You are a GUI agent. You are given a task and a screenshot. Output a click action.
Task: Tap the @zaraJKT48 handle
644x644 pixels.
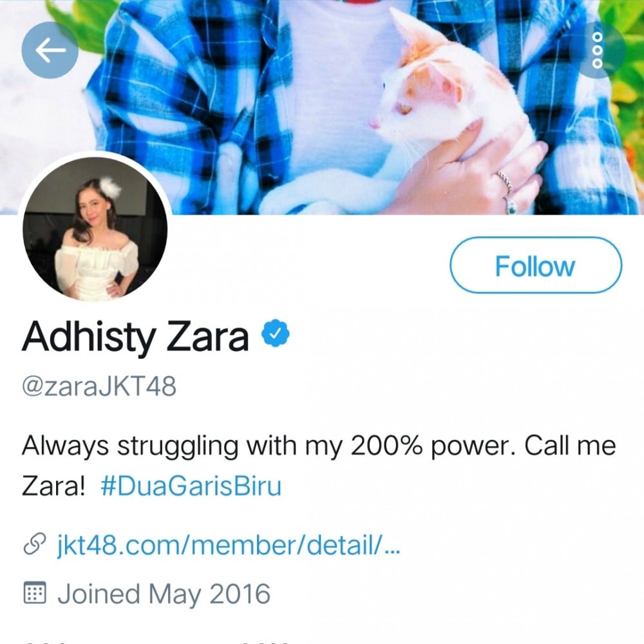(x=99, y=386)
